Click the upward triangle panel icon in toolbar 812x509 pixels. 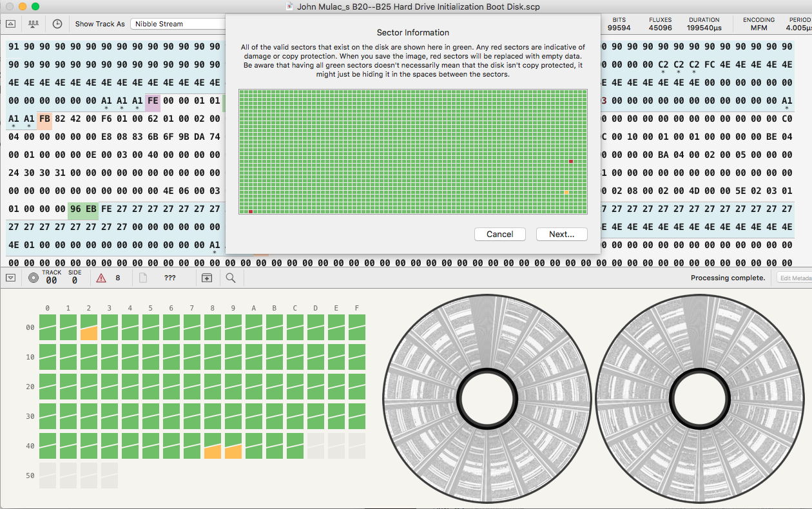coord(10,24)
